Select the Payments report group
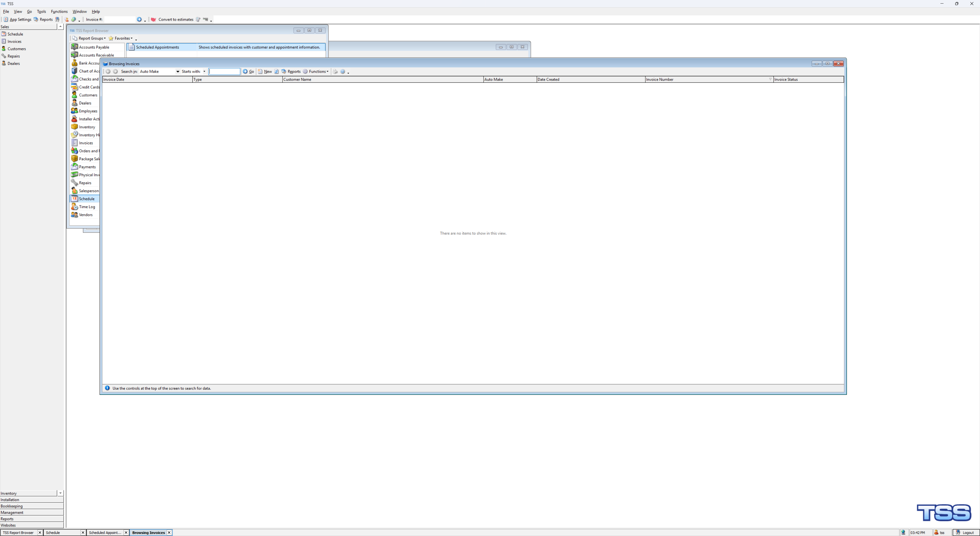980x536 pixels. coord(87,167)
